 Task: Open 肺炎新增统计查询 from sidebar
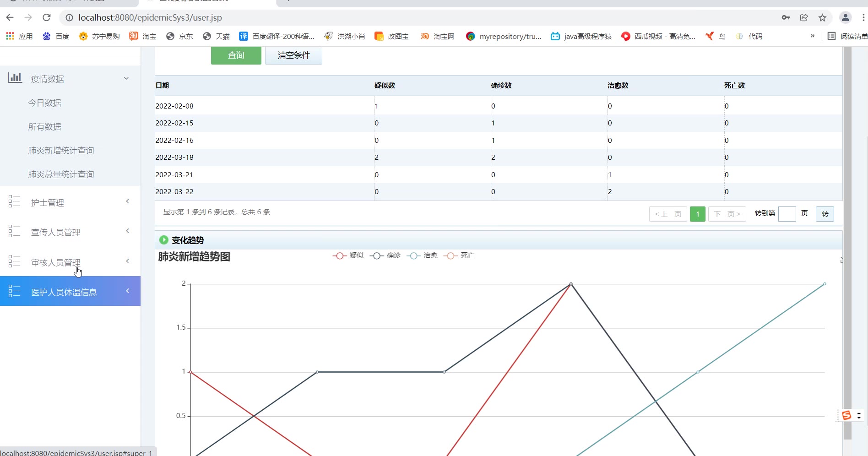pos(61,151)
